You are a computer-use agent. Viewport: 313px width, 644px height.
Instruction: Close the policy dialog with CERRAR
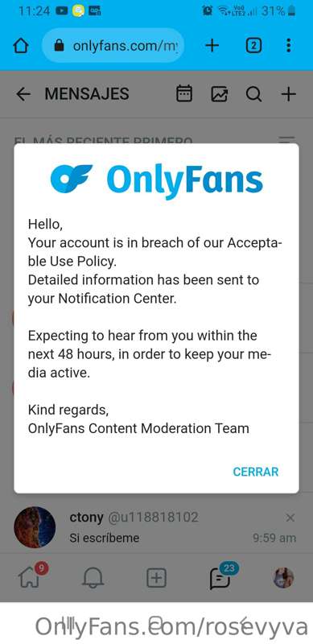(x=256, y=472)
